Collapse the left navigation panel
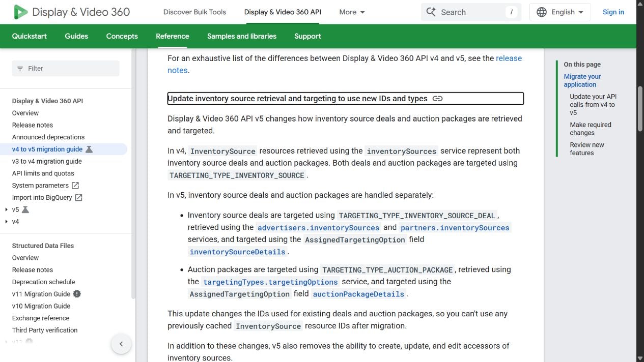This screenshot has height=362, width=644. 121,344
